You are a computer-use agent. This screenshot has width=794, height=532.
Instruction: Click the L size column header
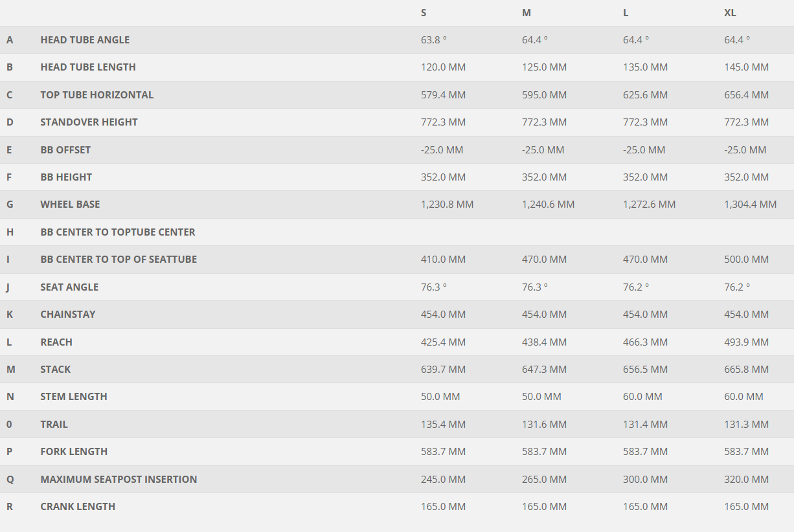click(626, 13)
